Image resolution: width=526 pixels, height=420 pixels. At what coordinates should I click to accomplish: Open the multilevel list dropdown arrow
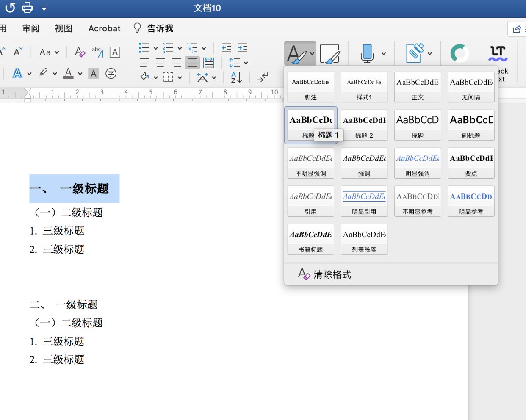pos(204,48)
